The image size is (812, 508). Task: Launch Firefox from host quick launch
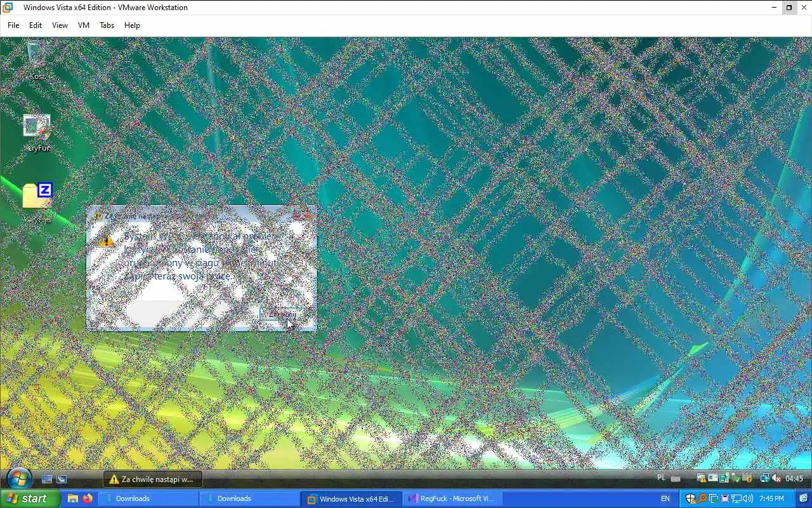pos(88,498)
